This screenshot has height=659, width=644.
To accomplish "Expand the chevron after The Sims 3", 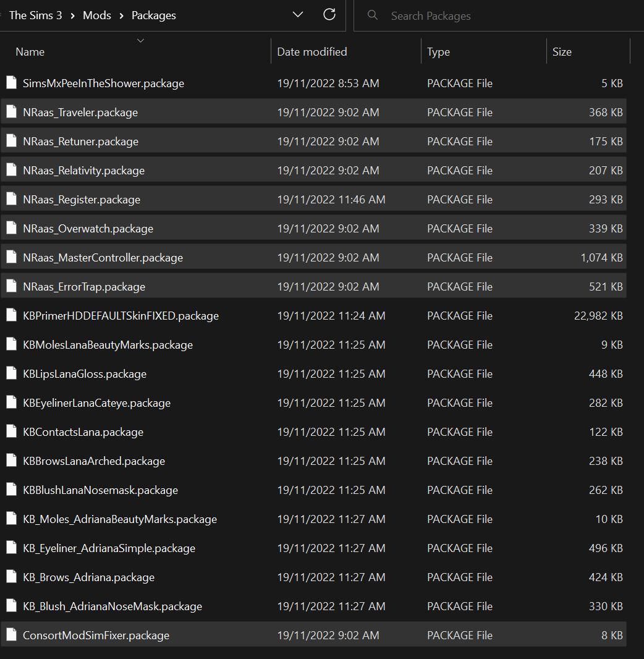I will tap(73, 15).
